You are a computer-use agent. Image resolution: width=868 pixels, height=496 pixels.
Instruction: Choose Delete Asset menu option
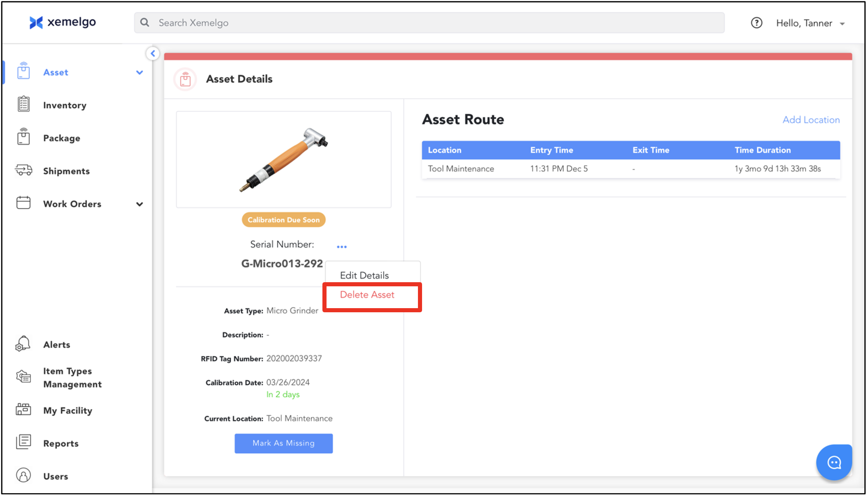point(367,295)
